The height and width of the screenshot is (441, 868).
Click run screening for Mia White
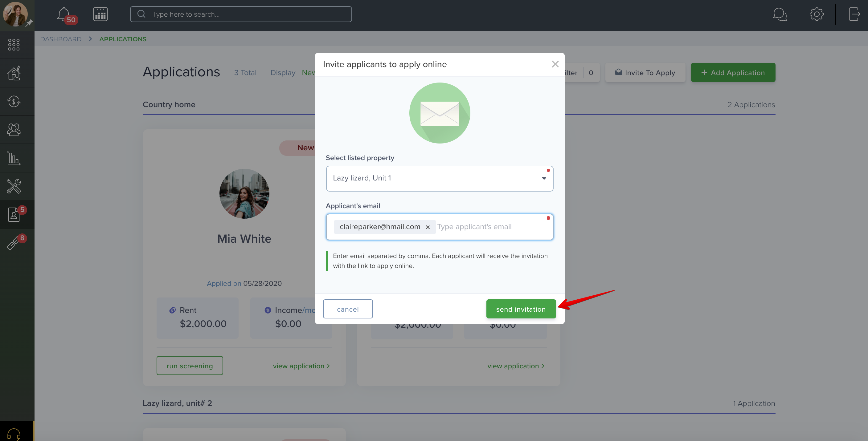tap(190, 366)
